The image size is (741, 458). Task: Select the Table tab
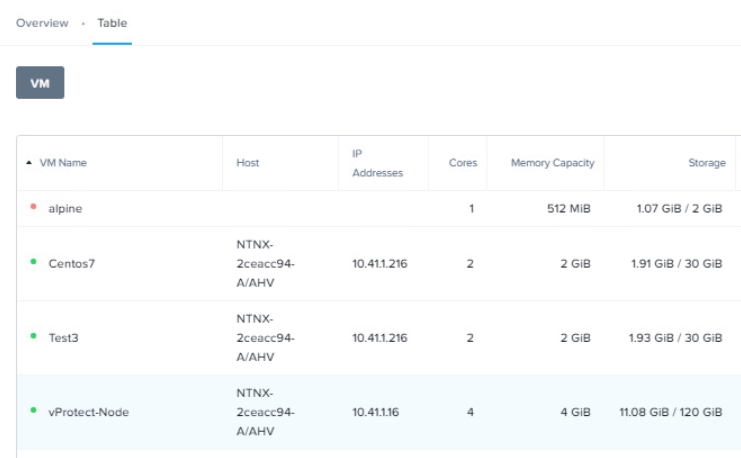coord(112,23)
